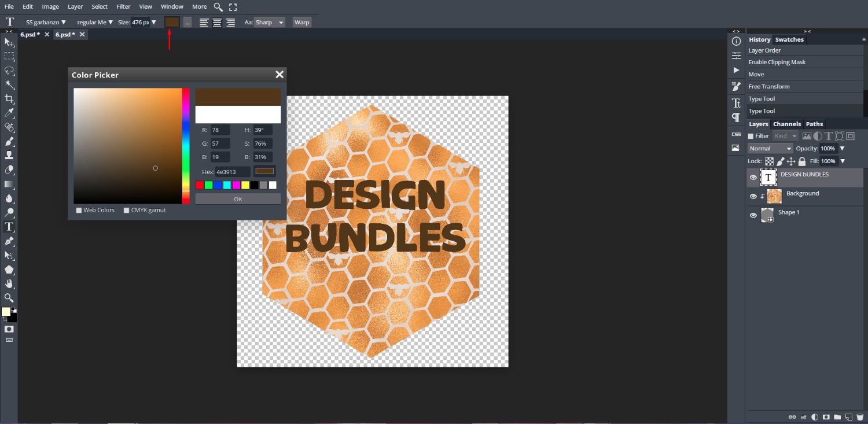Enable the Web Colors checkbox
Viewport: 868px width, 424px height.
coord(79,211)
